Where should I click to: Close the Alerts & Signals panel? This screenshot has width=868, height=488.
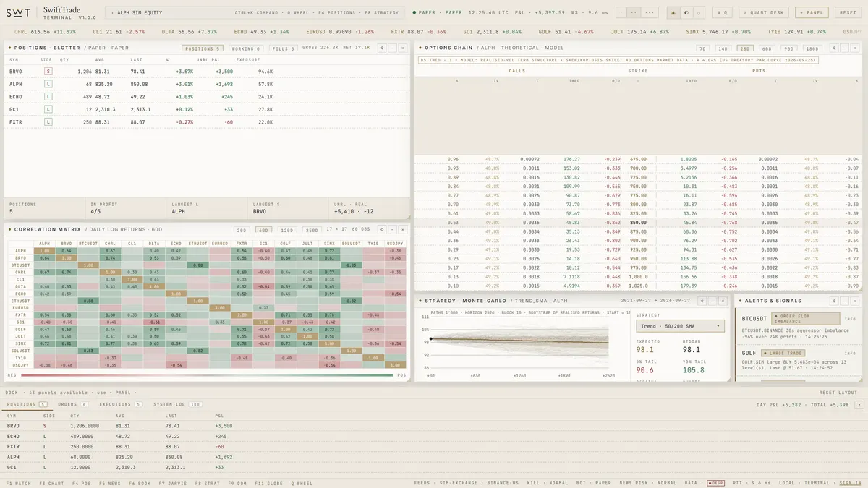pos(856,300)
